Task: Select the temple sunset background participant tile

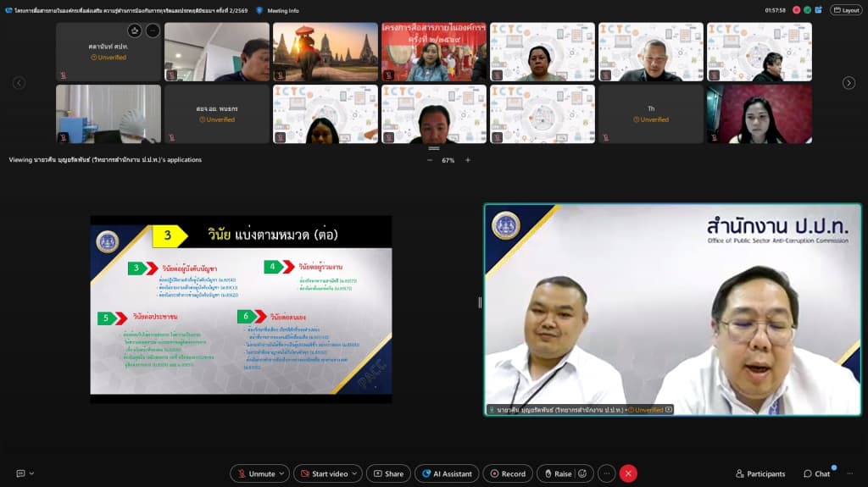Action: click(325, 52)
